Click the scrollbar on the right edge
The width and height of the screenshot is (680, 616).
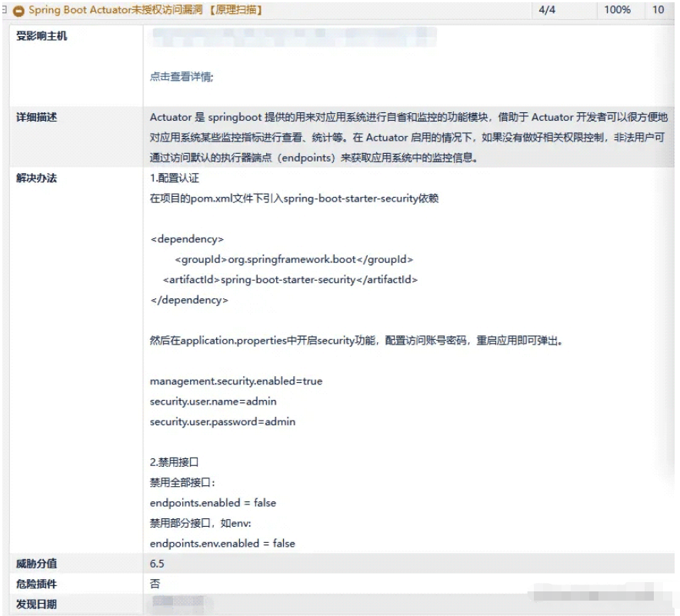point(676,308)
